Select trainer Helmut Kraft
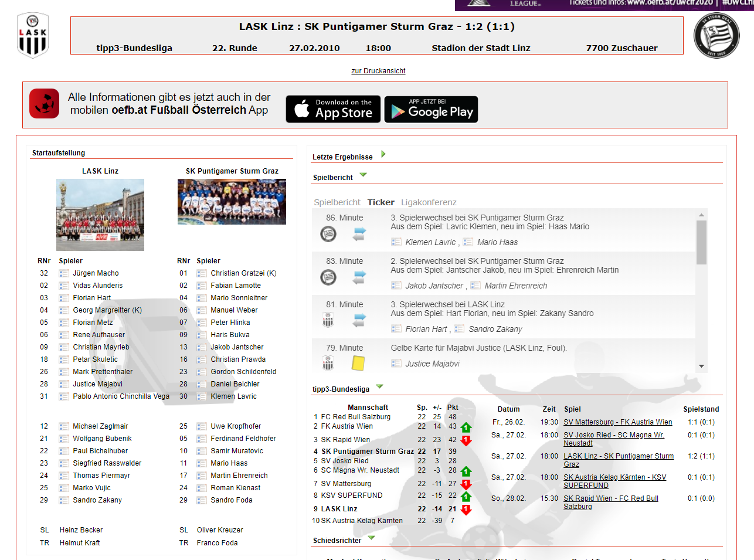 [80, 543]
